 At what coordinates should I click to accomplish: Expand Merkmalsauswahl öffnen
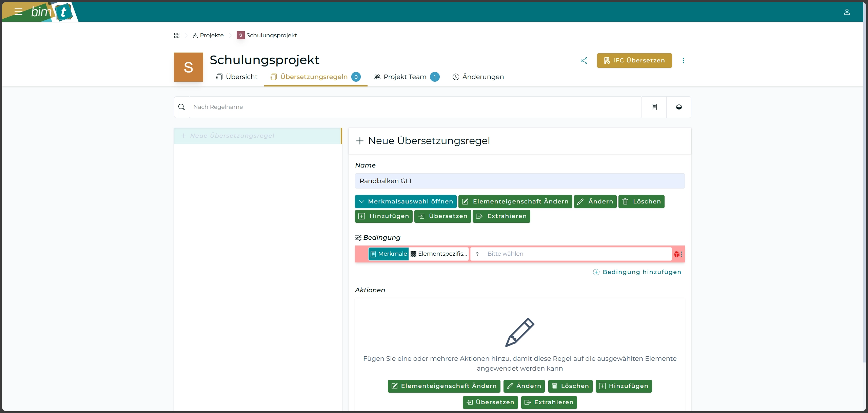click(406, 201)
